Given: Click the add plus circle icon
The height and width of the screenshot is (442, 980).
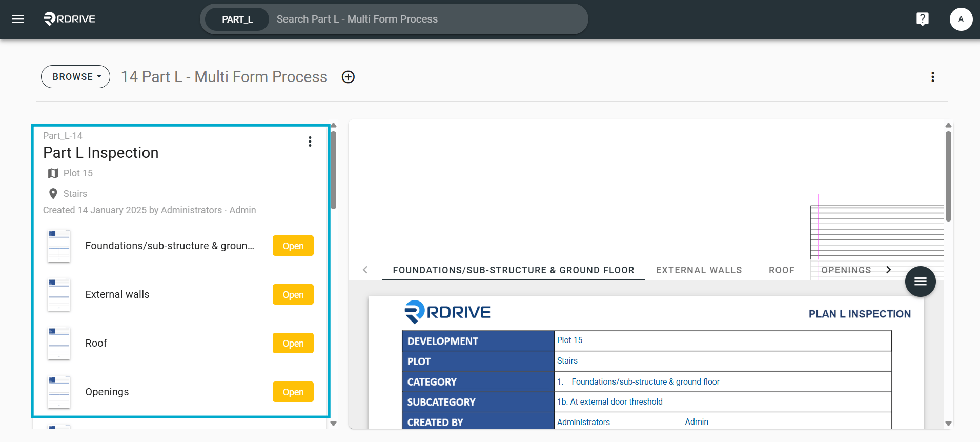Looking at the screenshot, I should 348,77.
